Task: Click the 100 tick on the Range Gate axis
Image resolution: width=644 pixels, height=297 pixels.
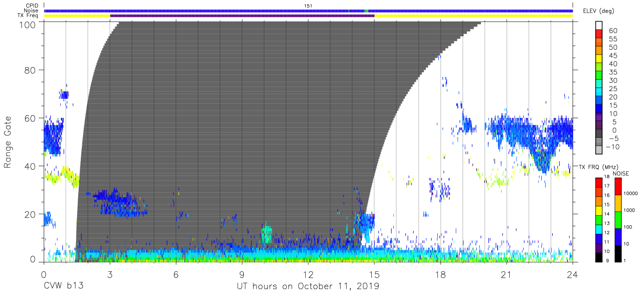Action: 28,24
